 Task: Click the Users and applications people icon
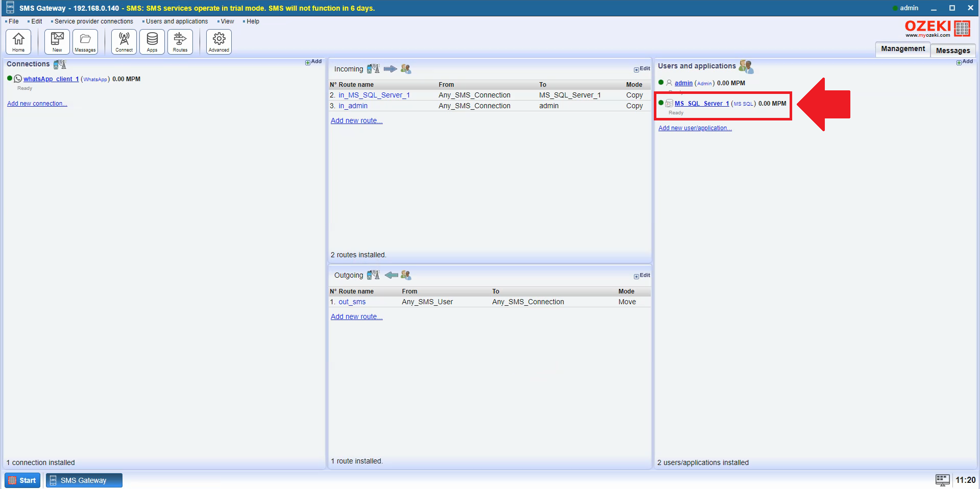pyautogui.click(x=746, y=66)
